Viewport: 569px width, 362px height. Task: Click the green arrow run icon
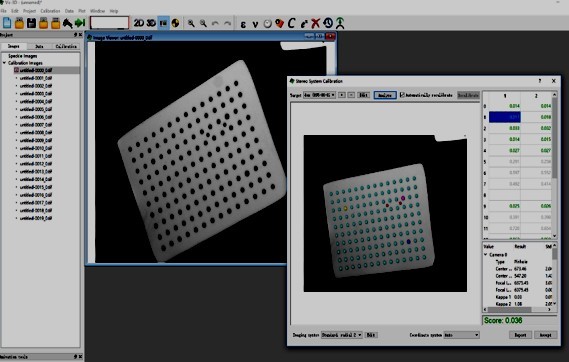[x=80, y=23]
